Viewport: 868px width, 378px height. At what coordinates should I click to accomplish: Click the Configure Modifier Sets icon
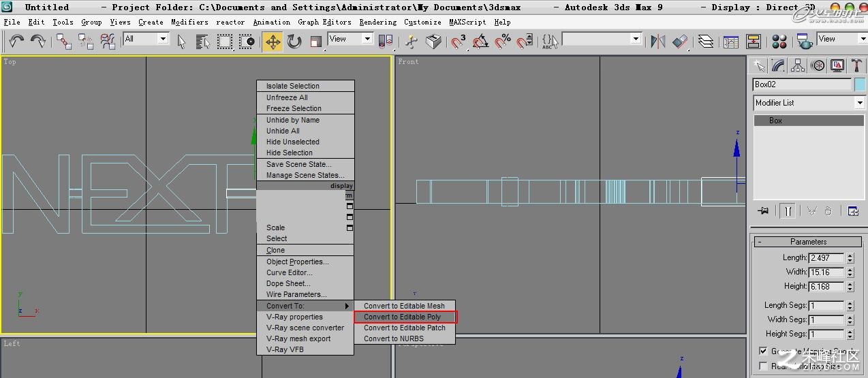[x=853, y=211]
